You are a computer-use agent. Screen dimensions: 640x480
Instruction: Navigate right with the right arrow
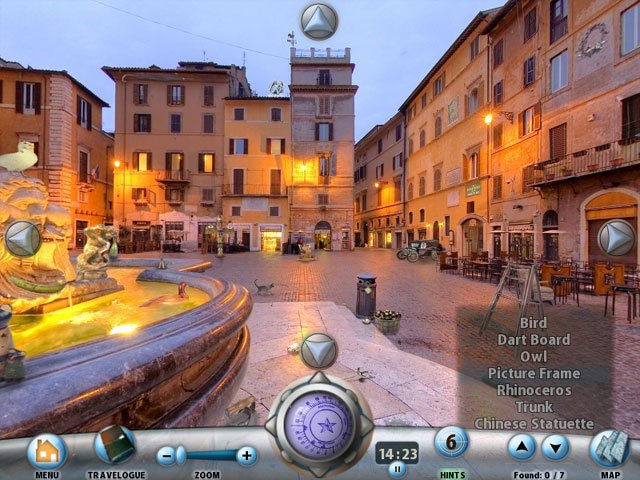pos(616,238)
